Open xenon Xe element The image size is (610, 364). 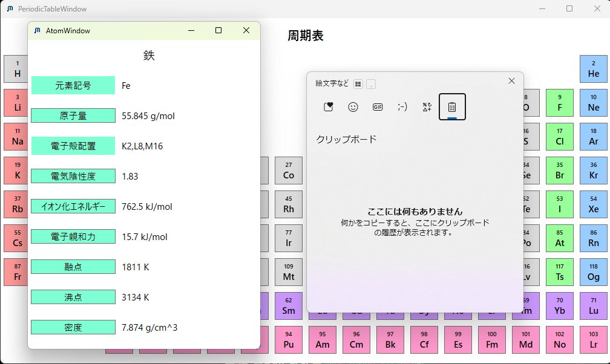pyautogui.click(x=593, y=204)
